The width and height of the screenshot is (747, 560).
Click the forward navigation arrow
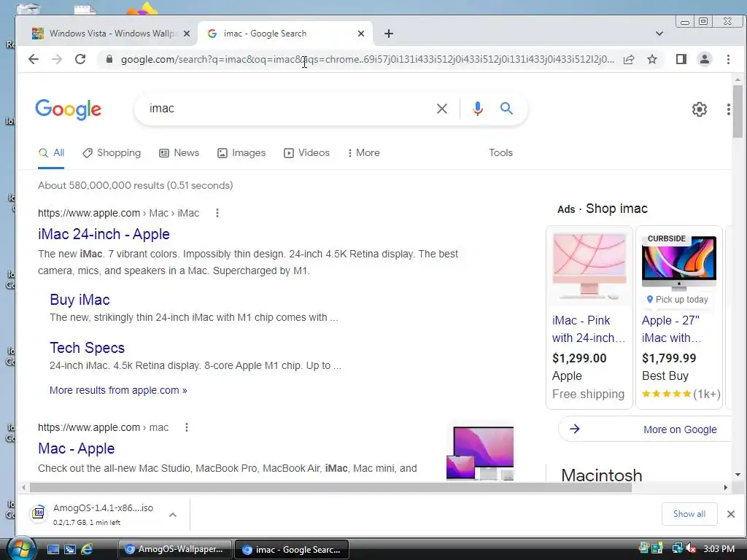tap(57, 59)
